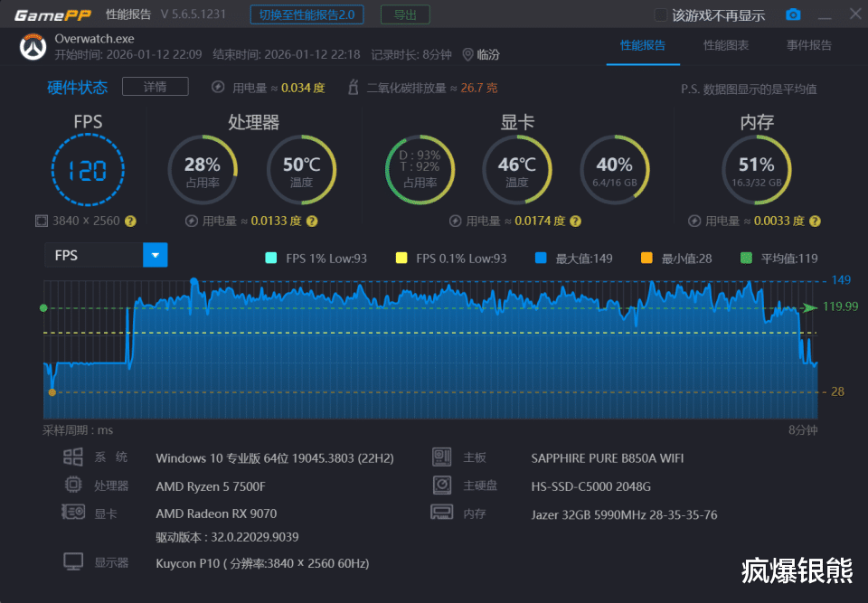The height and width of the screenshot is (603, 868).
Task: Click the green average line marker at chart left
Action: click(x=43, y=308)
